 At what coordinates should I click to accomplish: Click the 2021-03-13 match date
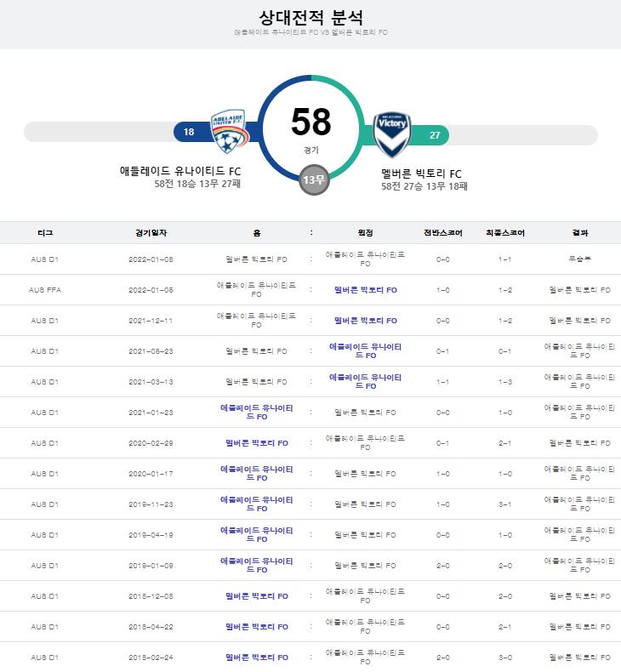(151, 382)
